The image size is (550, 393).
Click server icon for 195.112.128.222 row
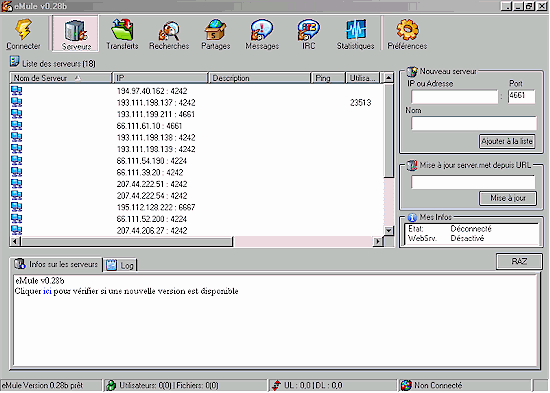click(x=16, y=207)
